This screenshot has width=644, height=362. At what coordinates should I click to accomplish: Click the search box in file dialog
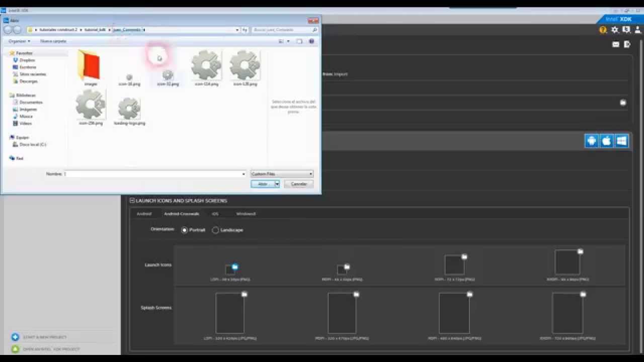pos(285,30)
